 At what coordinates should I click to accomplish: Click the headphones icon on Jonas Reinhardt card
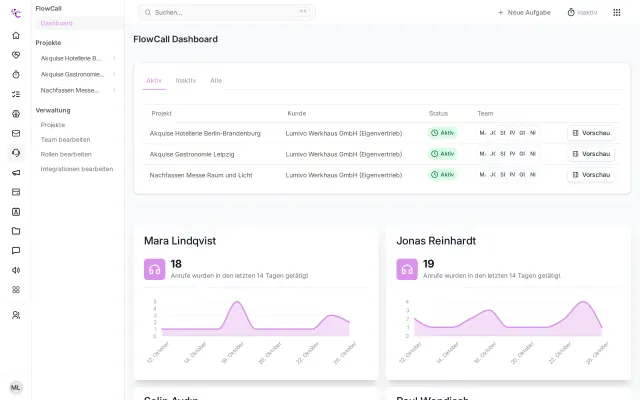click(x=407, y=269)
